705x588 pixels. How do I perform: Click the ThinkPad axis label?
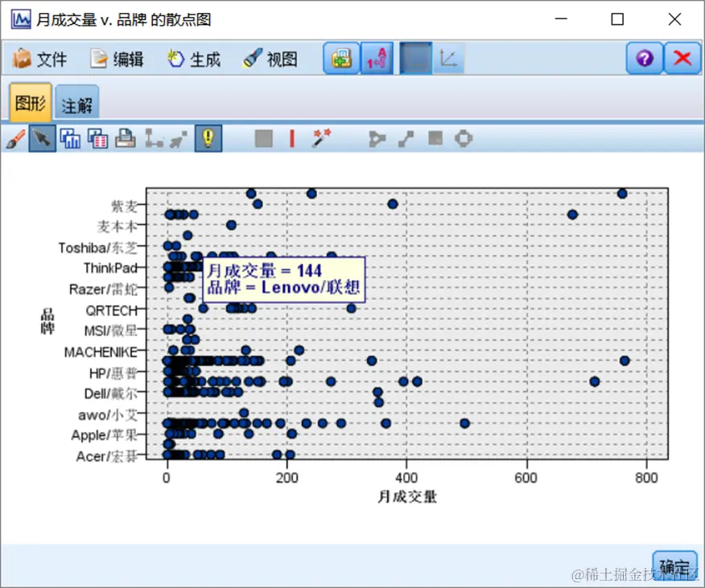(x=110, y=269)
